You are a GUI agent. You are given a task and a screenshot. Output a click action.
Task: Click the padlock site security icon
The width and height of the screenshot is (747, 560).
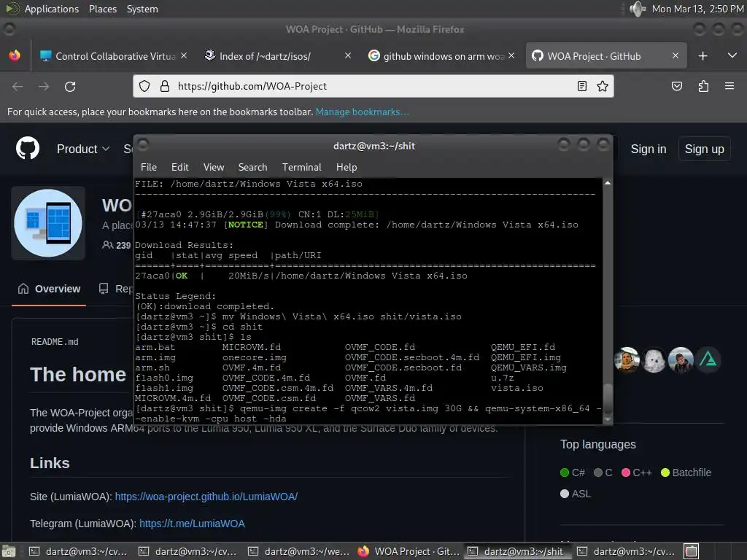coord(165,86)
